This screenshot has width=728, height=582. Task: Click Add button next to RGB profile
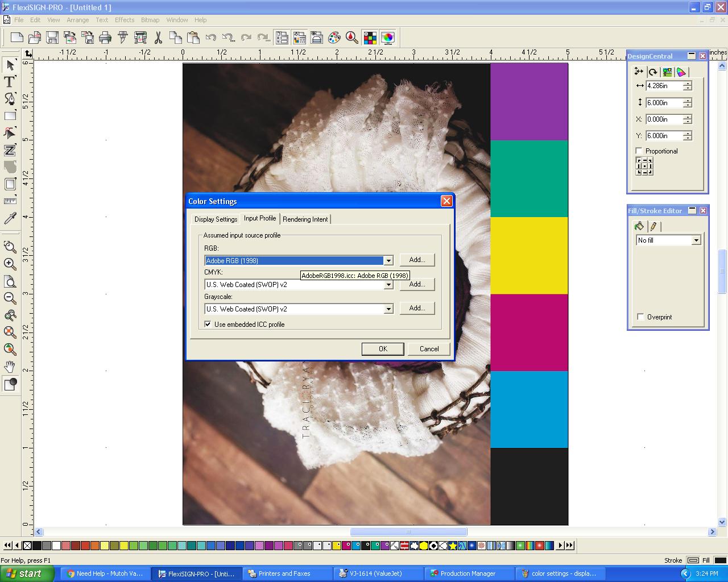click(417, 260)
